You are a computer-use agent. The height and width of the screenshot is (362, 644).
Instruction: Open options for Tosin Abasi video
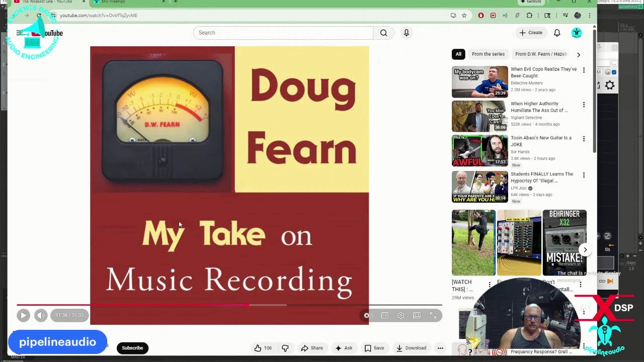[x=584, y=139]
